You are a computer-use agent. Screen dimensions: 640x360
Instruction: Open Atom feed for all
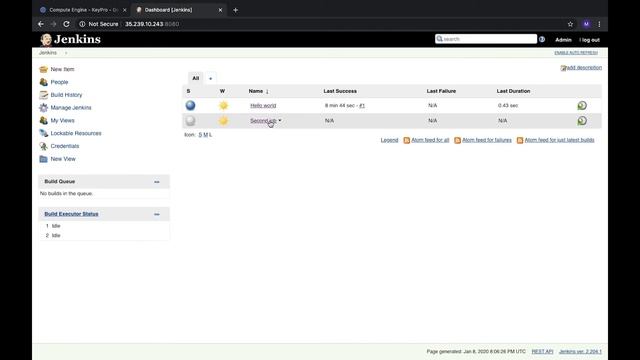(430, 140)
